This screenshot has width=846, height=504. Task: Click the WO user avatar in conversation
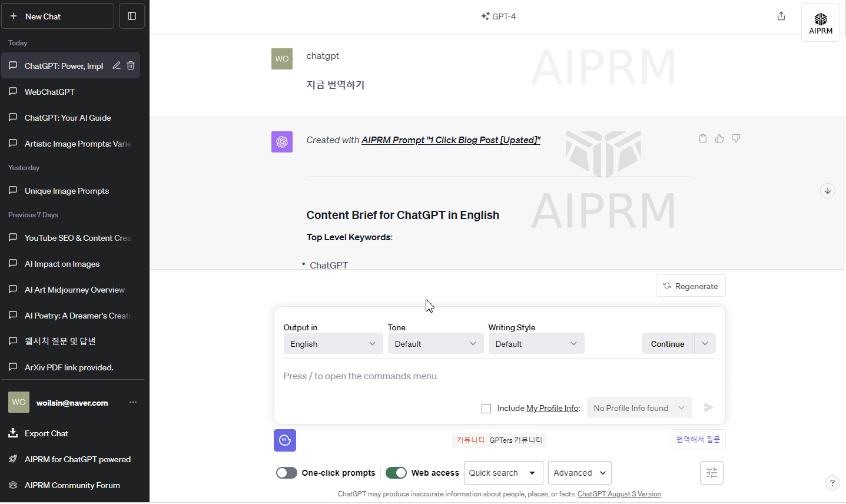[282, 59]
